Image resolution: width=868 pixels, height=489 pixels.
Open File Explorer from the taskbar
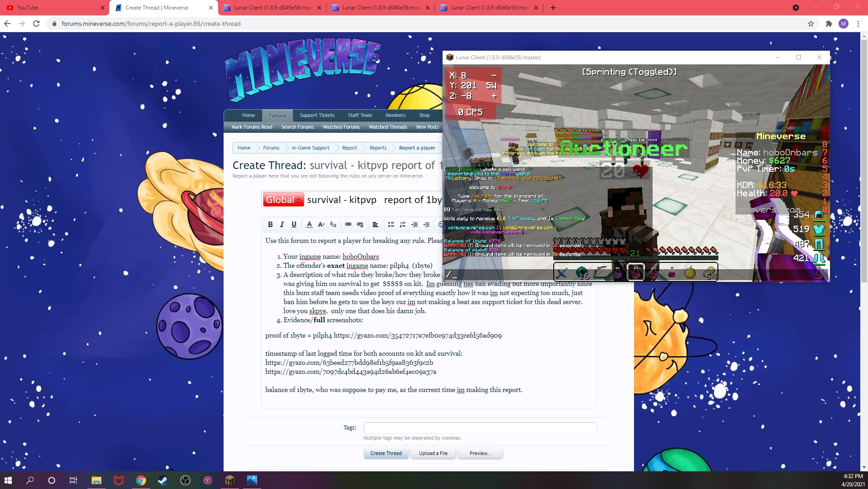click(97, 480)
